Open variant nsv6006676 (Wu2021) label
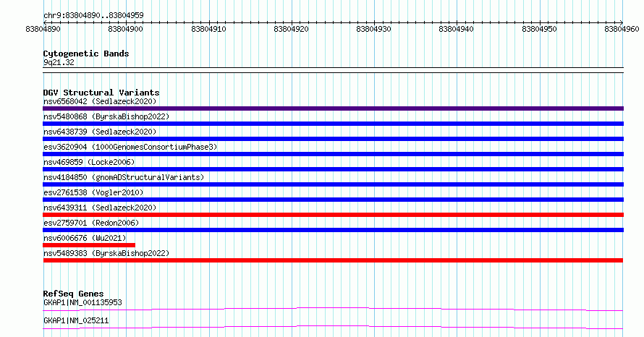The width and height of the screenshot is (644, 337). [85, 238]
